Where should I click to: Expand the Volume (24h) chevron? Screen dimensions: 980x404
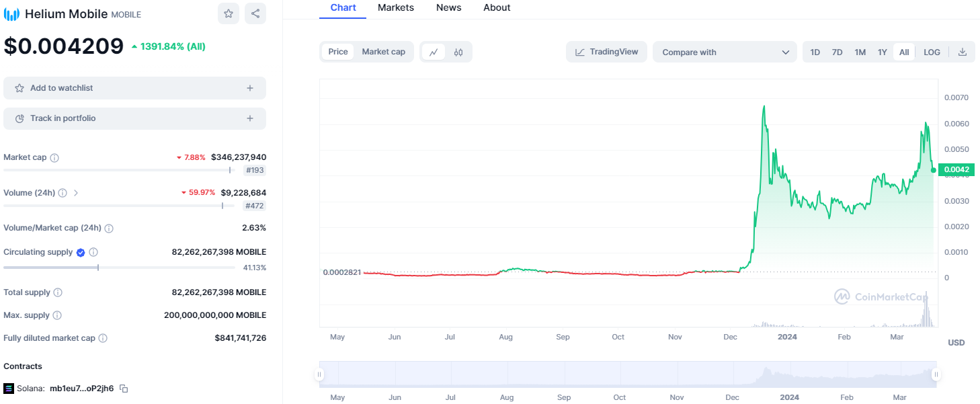pos(76,193)
